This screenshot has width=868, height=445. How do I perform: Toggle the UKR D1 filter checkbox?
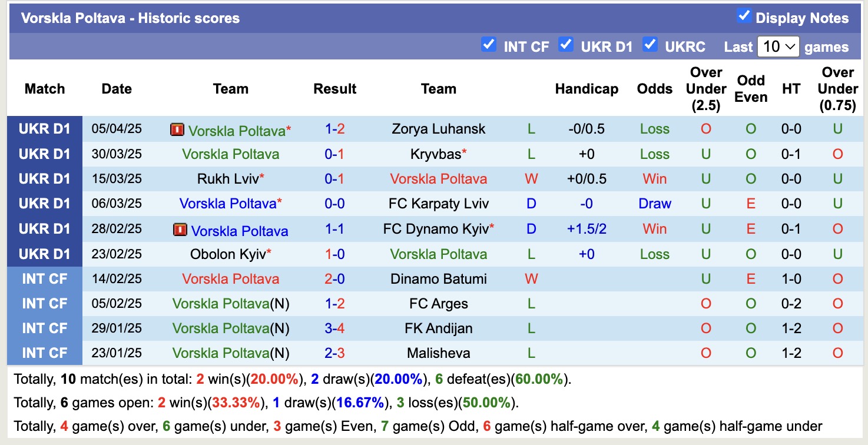(566, 44)
